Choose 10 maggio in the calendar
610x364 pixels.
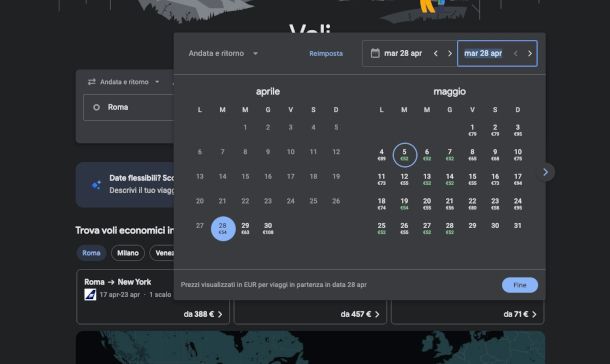(518, 154)
